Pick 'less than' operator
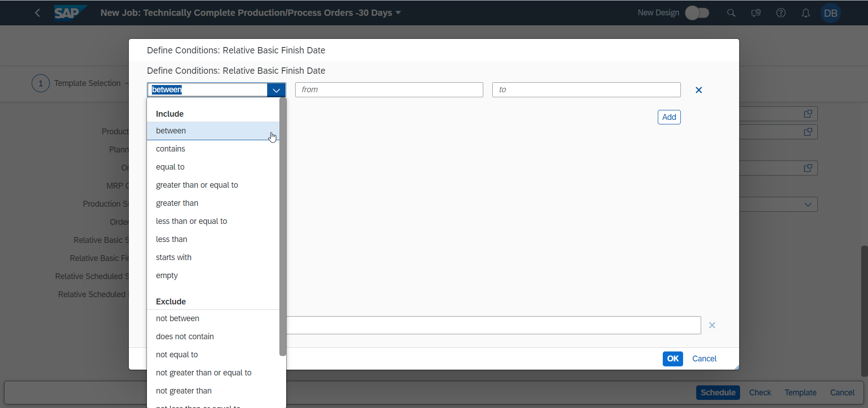The width and height of the screenshot is (868, 408). point(213,239)
